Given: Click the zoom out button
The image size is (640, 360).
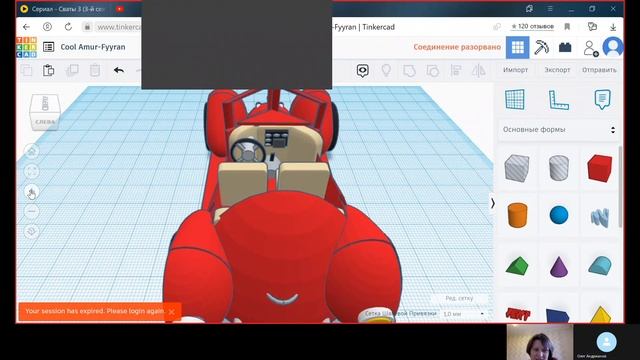Looking at the screenshot, I should (32, 211).
